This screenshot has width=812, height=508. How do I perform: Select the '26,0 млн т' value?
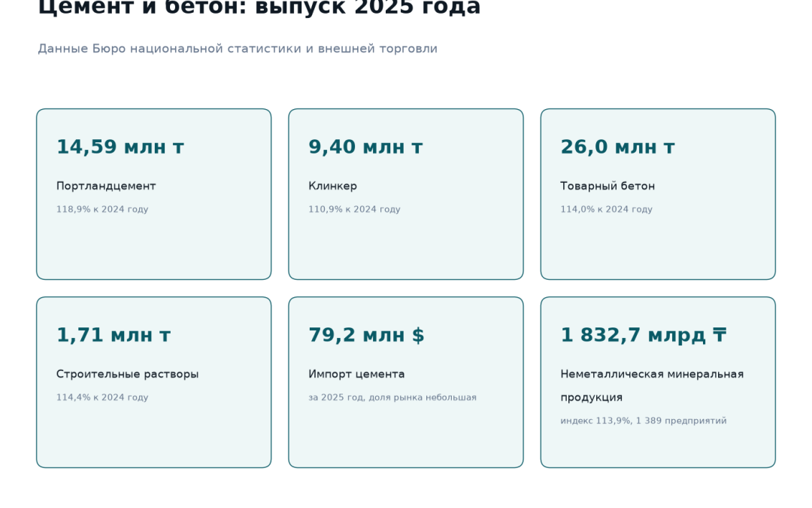tap(617, 147)
